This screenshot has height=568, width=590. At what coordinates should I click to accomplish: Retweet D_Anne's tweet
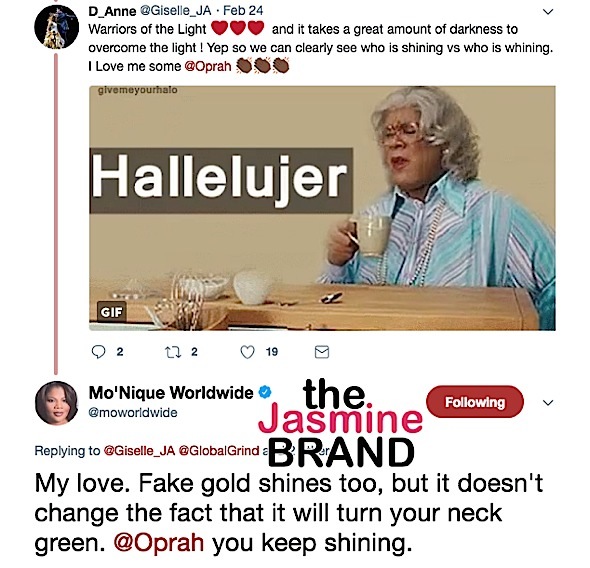173,352
